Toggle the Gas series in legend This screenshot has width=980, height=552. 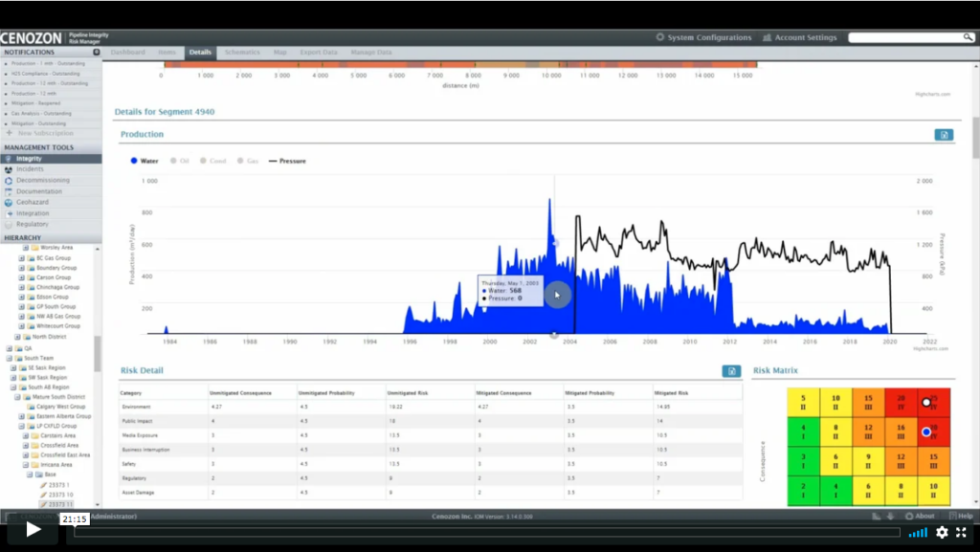[248, 161]
